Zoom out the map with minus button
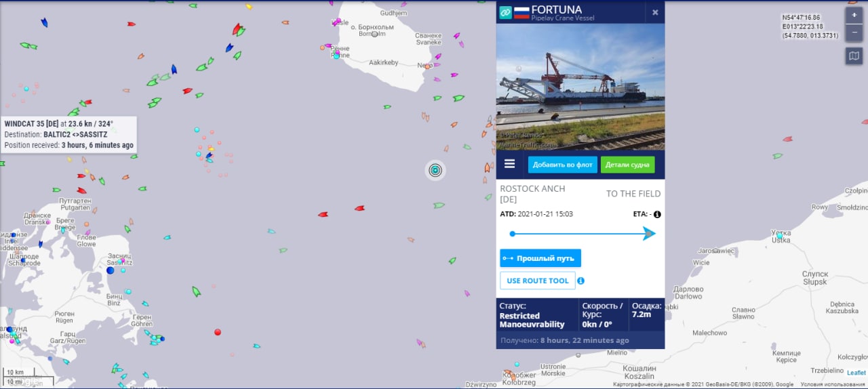Image resolution: width=868 pixels, height=389 pixels. [854, 33]
